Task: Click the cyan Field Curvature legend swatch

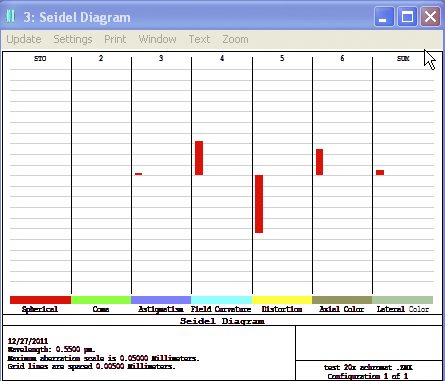Action: click(x=221, y=300)
